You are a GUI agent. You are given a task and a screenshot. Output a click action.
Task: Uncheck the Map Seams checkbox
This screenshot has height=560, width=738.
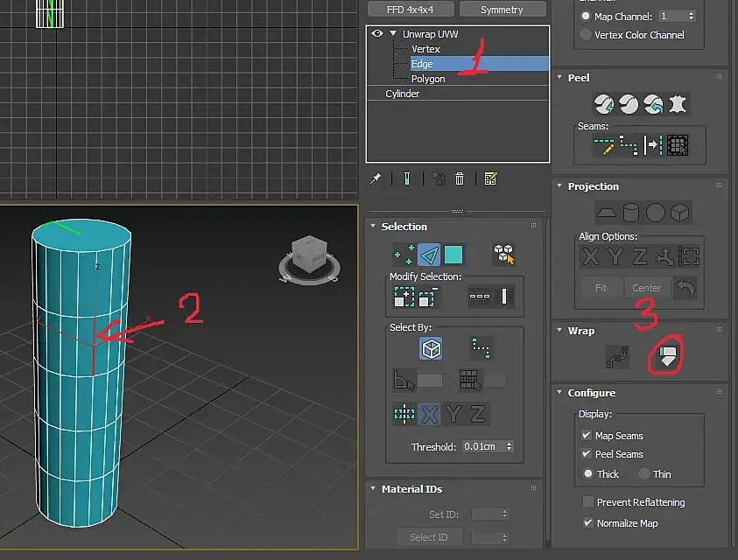[587, 436]
